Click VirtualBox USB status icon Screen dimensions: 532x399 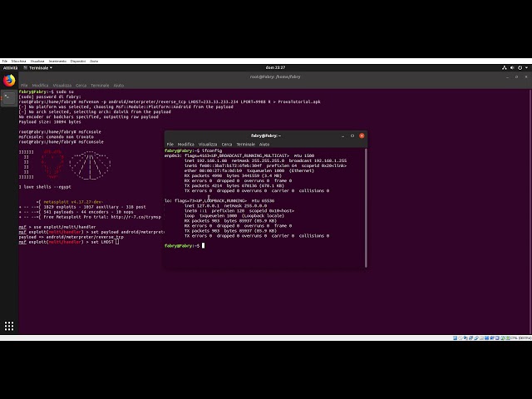pyautogui.click(x=476, y=338)
